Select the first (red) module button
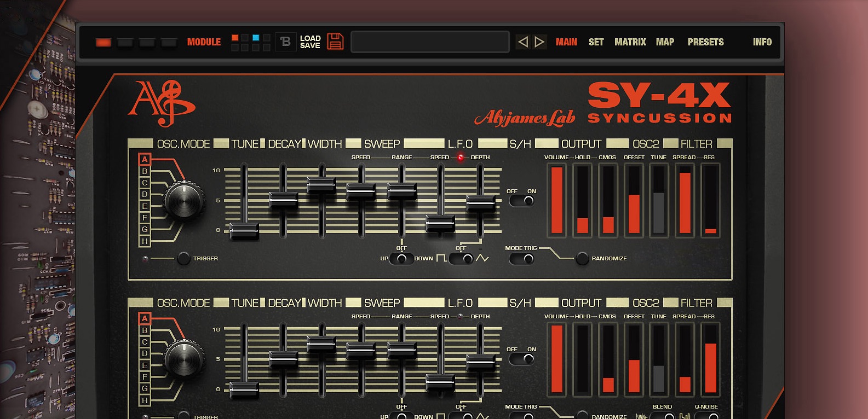The image size is (868, 419). (104, 42)
